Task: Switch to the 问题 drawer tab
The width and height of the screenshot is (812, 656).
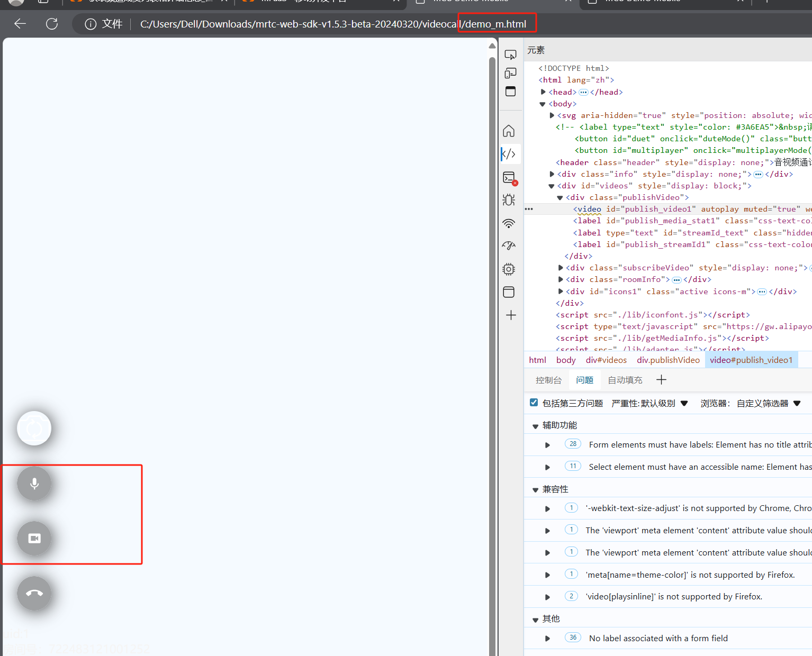Action: click(585, 380)
